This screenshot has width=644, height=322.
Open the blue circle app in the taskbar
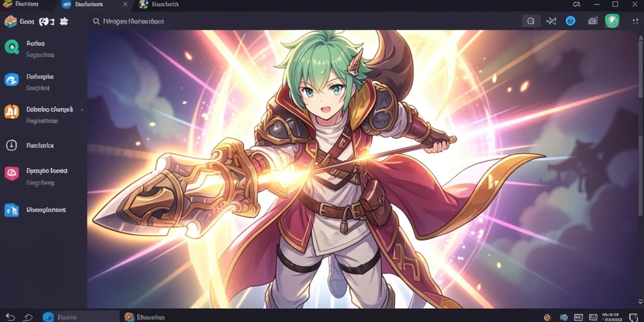[x=48, y=317]
